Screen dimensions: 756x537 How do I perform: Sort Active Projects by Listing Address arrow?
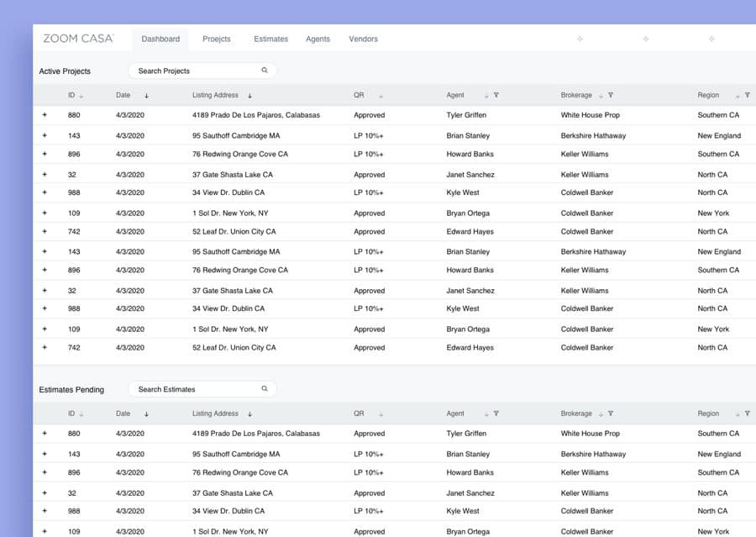[x=249, y=96]
